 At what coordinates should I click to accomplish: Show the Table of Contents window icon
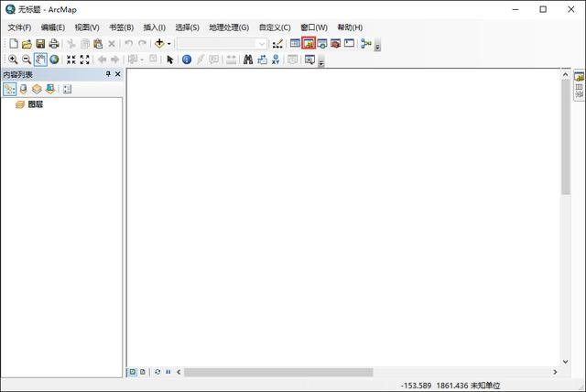coord(295,43)
